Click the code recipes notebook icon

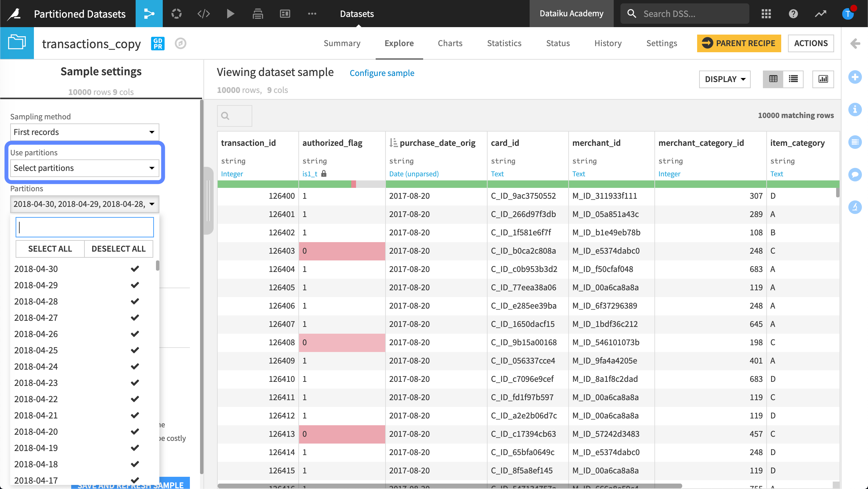[203, 14]
